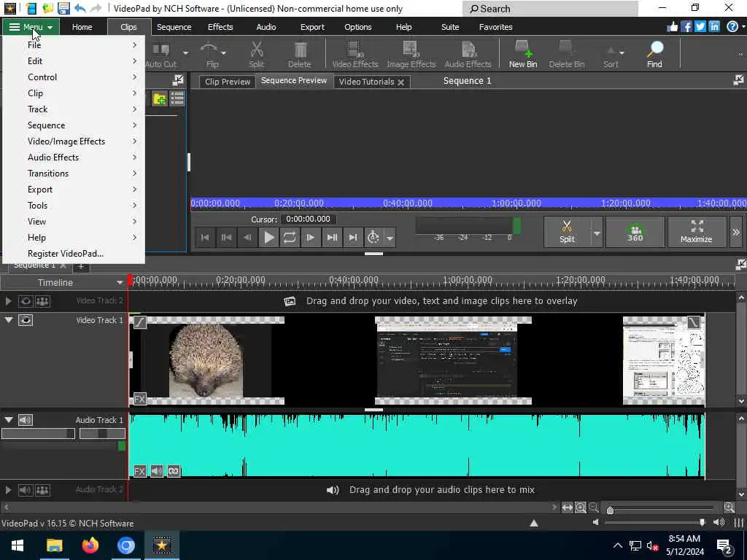Close the Video Tutorials tab

(401, 82)
